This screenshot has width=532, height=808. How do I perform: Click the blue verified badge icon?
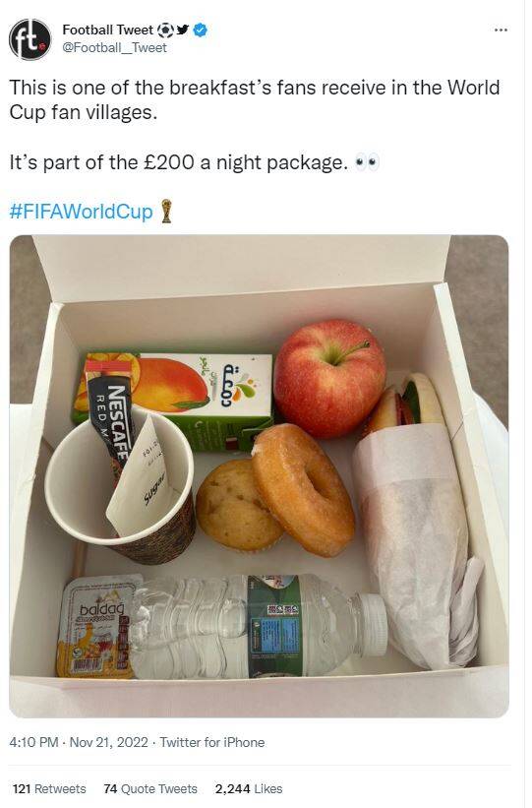click(x=200, y=31)
